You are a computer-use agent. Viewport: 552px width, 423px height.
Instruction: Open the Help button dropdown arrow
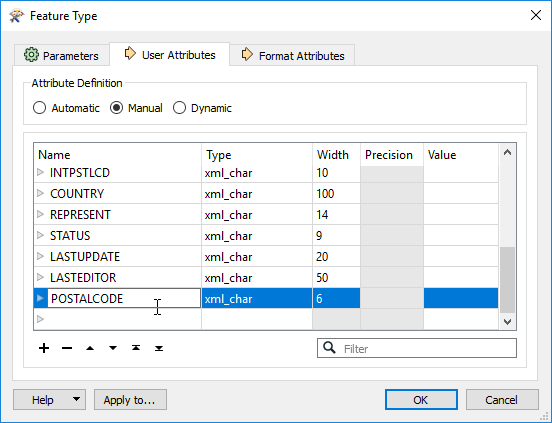coord(76,399)
